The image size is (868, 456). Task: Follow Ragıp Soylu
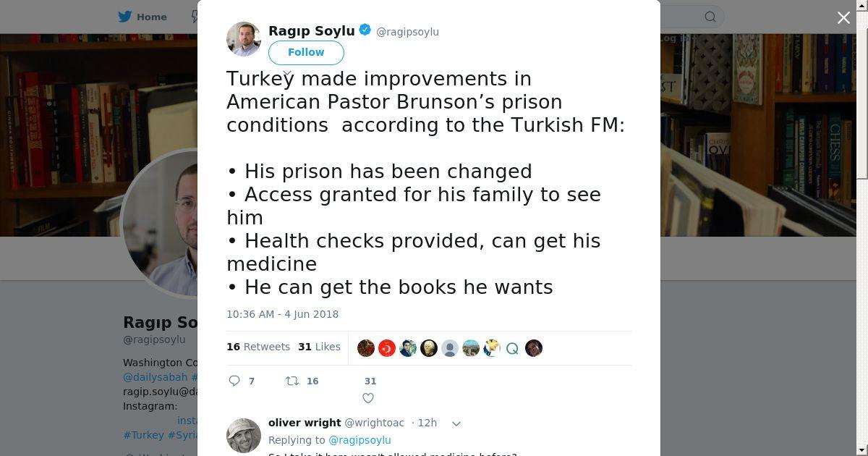pyautogui.click(x=306, y=52)
